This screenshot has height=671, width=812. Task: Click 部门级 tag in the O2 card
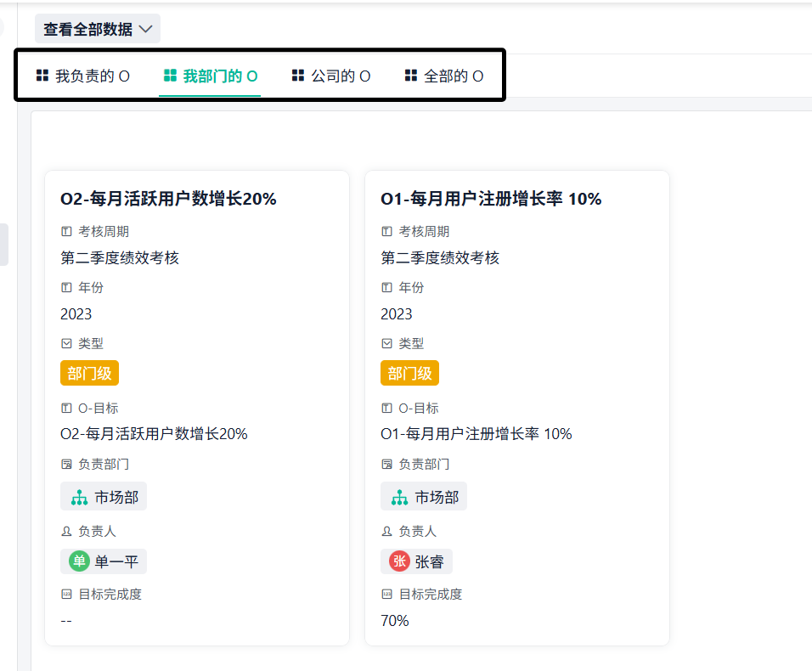tap(89, 373)
